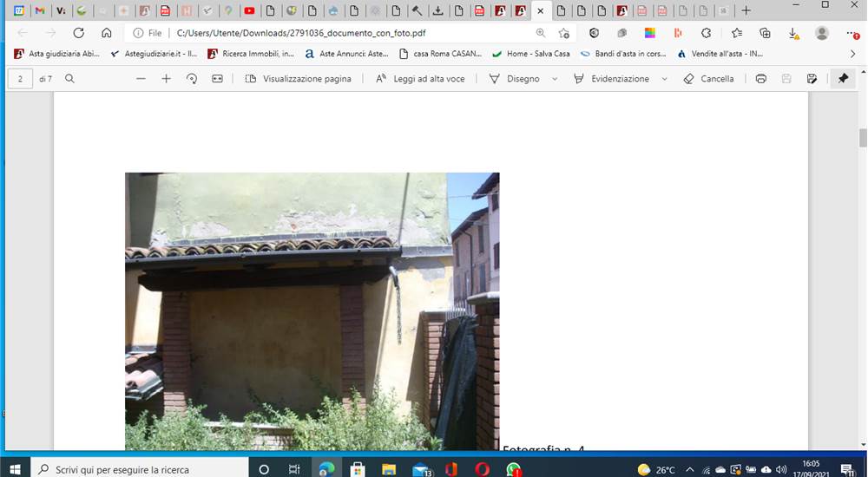Open the 'Bandi d'asta in cors...' bookmark
868x477 pixels.
(623, 54)
